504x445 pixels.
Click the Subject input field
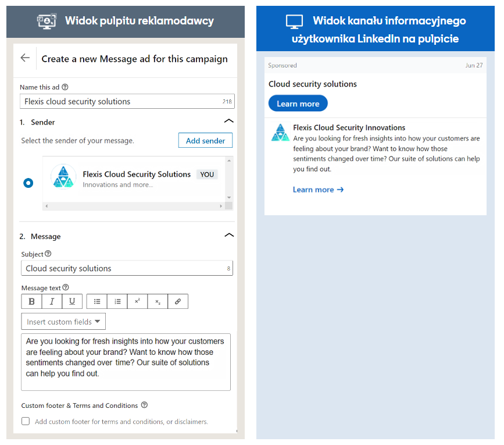click(122, 268)
